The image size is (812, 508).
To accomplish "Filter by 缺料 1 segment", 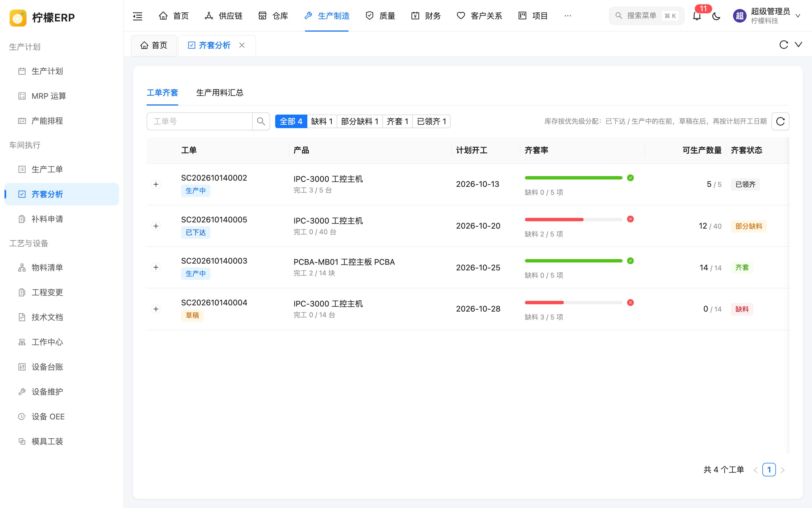I will pos(322,121).
